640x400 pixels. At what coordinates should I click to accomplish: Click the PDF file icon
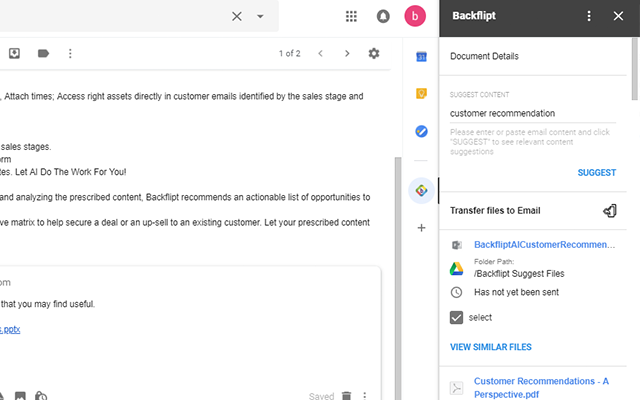coord(456,387)
